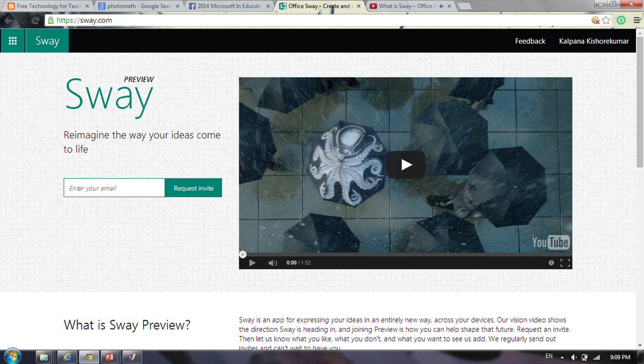The height and width of the screenshot is (364, 644).
Task: Play the video using center play button
Action: (x=406, y=165)
